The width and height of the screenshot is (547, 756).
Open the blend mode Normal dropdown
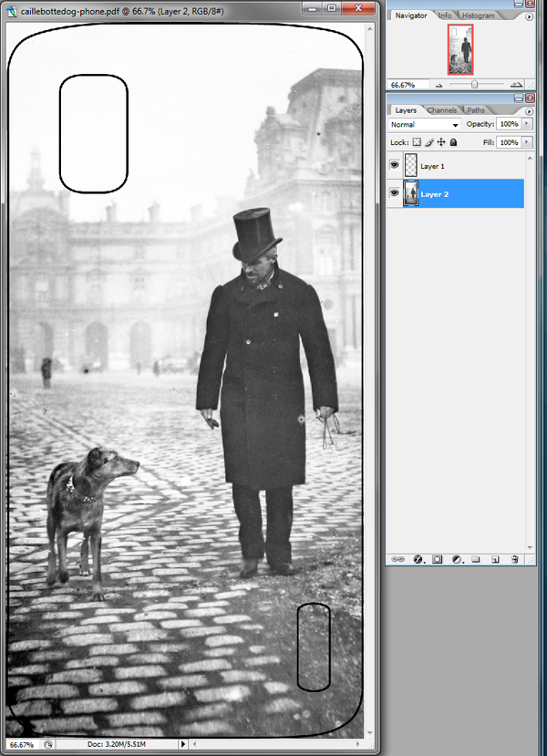tap(425, 124)
